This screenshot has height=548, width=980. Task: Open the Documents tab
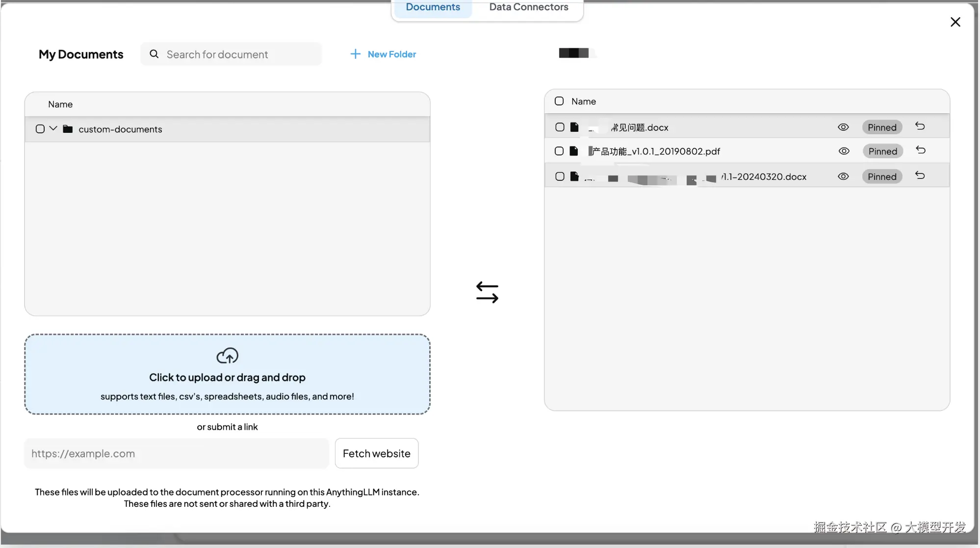pyautogui.click(x=433, y=7)
